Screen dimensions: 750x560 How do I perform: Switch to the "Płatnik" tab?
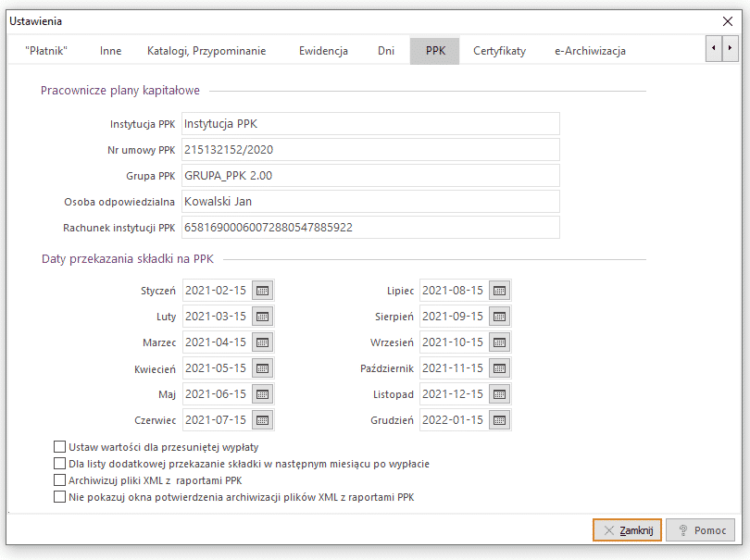46,51
